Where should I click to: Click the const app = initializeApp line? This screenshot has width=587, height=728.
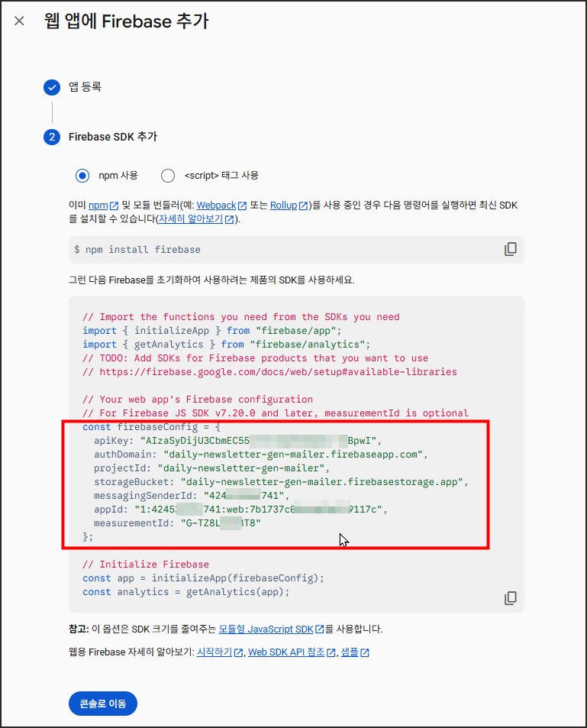point(203,578)
